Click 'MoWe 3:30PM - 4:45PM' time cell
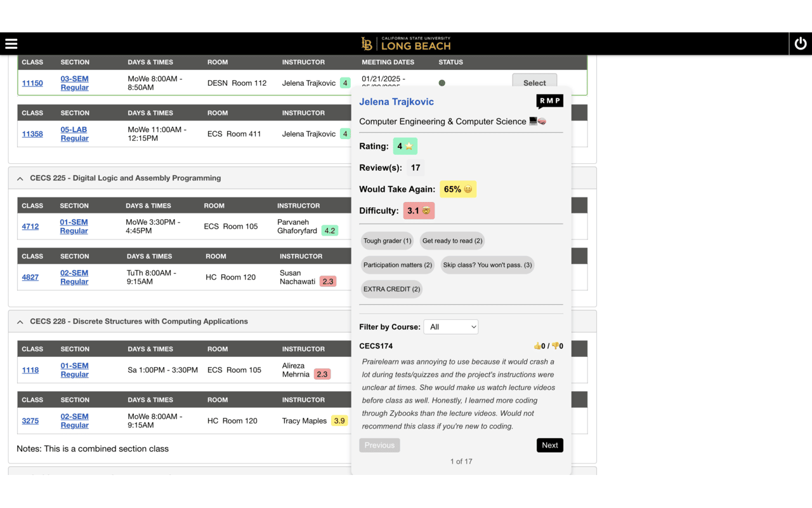The height and width of the screenshot is (508, 812). pos(153,227)
